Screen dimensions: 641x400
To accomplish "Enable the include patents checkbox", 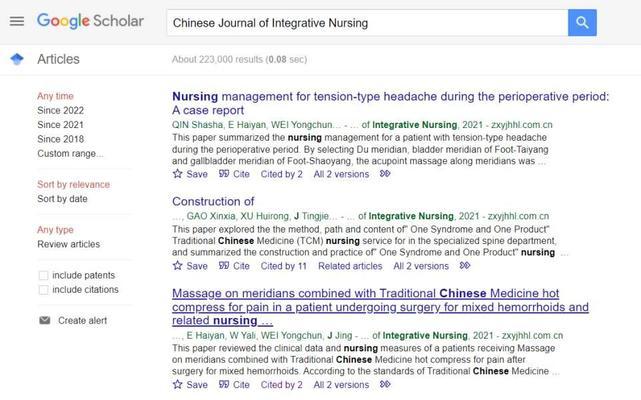I will coord(43,275).
